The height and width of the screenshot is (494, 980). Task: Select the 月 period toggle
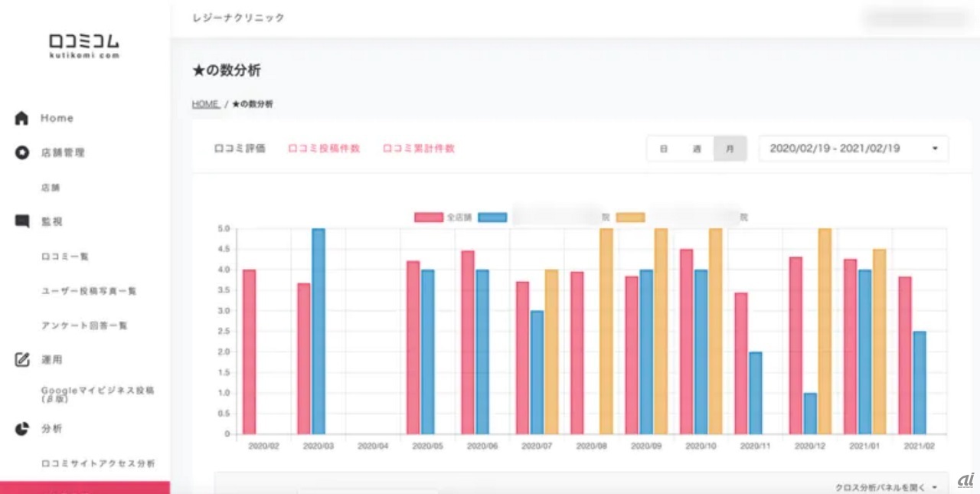[730, 149]
